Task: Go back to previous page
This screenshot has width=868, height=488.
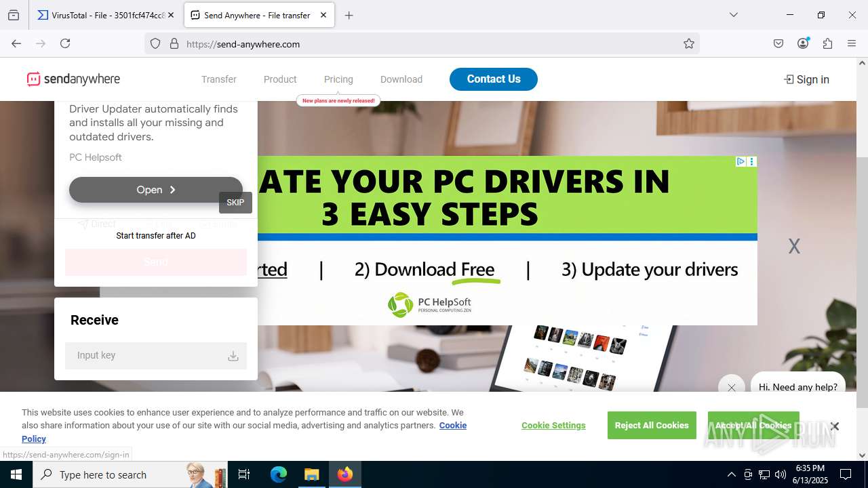Action: tap(16, 43)
